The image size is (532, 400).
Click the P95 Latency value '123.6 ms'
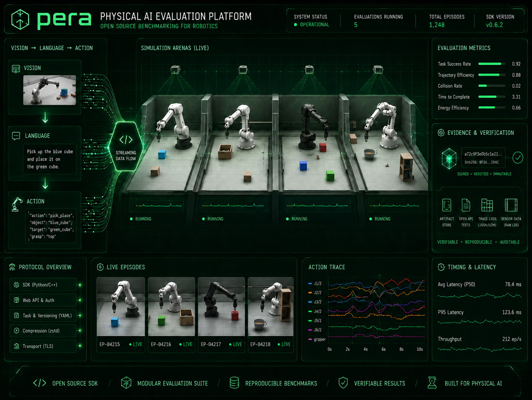[512, 312]
